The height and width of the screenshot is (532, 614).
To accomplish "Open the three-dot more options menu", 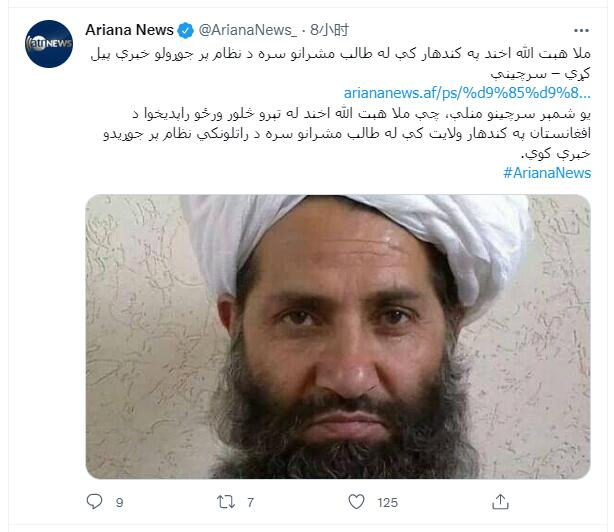I will [x=581, y=31].
